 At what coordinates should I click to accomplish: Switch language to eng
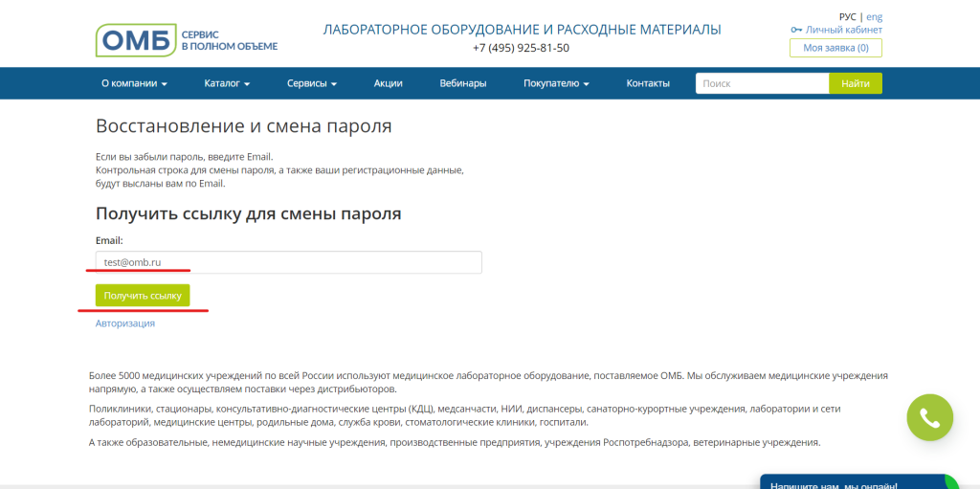point(874,16)
